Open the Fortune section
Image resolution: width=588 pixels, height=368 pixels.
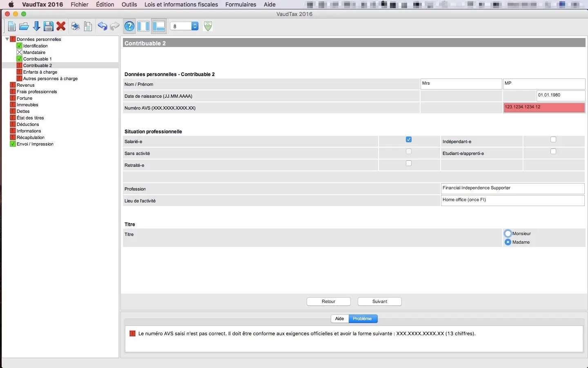(x=24, y=98)
